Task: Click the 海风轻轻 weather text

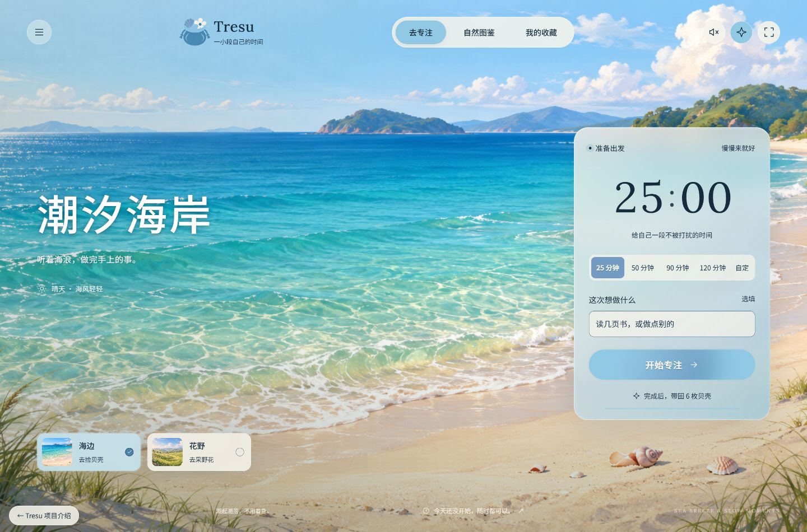Action: coord(89,289)
